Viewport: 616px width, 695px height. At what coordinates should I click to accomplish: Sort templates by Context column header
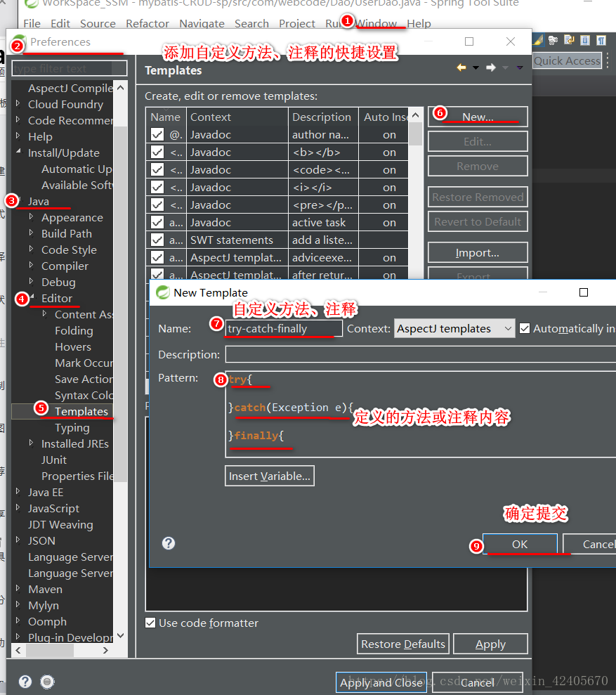(x=237, y=117)
